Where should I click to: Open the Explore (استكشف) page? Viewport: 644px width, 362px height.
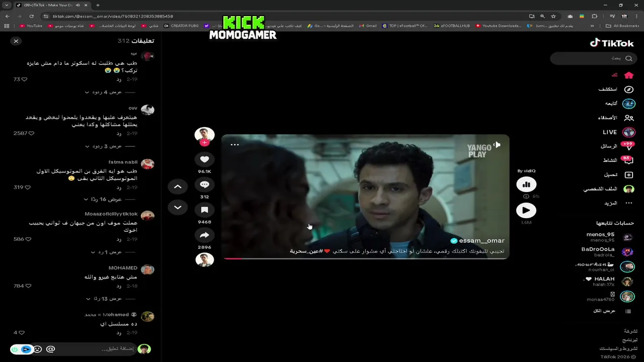coord(616,89)
